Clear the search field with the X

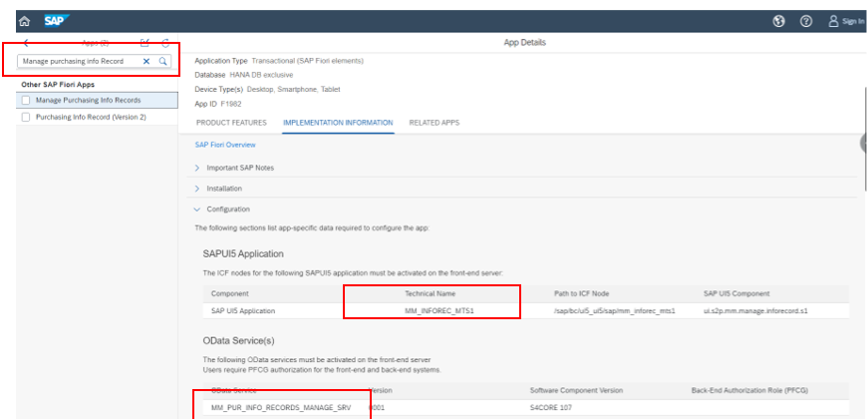(146, 61)
